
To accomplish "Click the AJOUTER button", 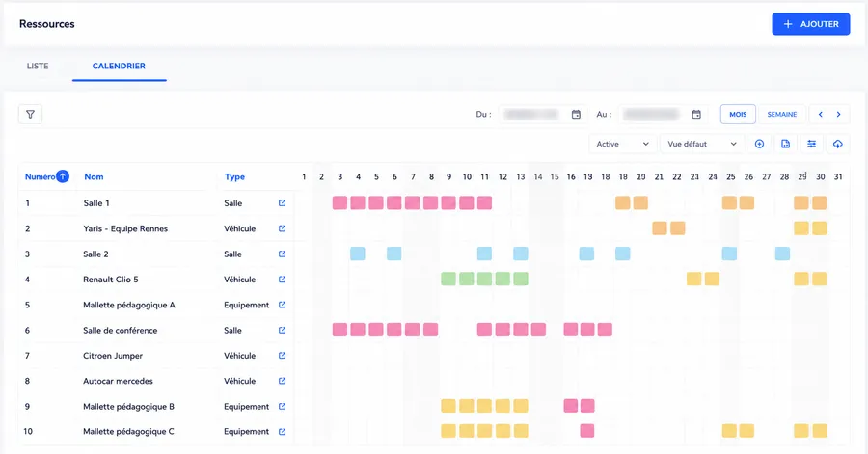I will [811, 24].
